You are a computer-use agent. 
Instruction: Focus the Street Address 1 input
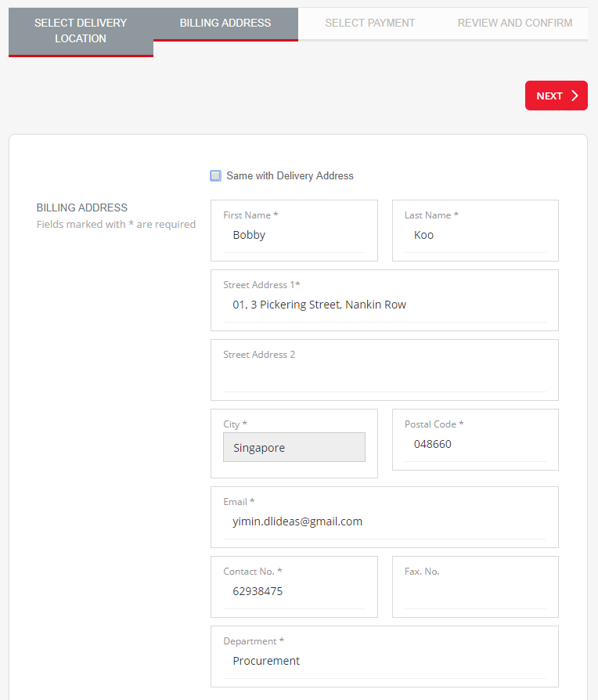[384, 305]
